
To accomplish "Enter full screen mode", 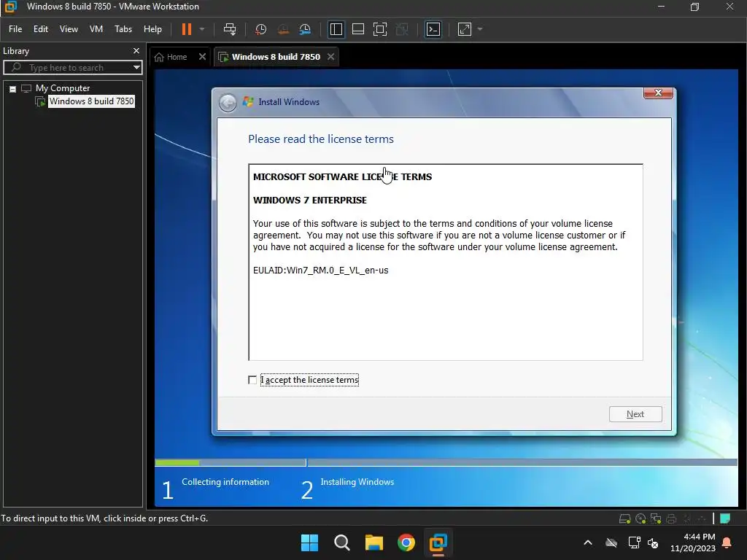I will click(379, 29).
